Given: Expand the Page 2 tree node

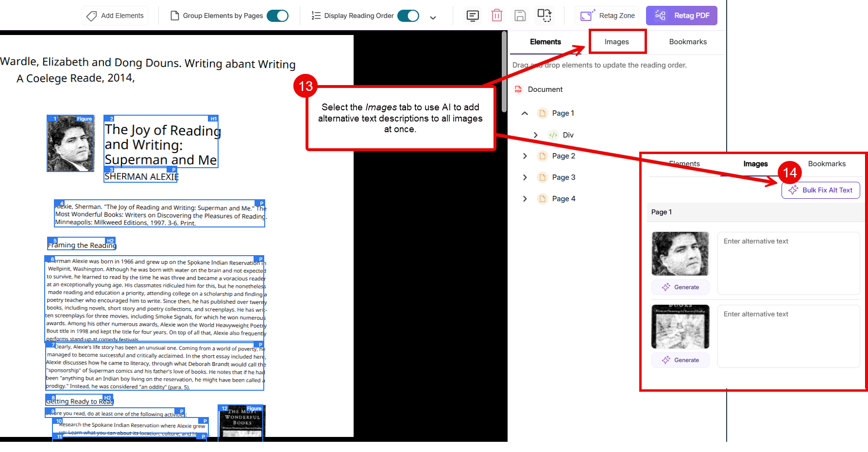Looking at the screenshot, I should click(525, 156).
